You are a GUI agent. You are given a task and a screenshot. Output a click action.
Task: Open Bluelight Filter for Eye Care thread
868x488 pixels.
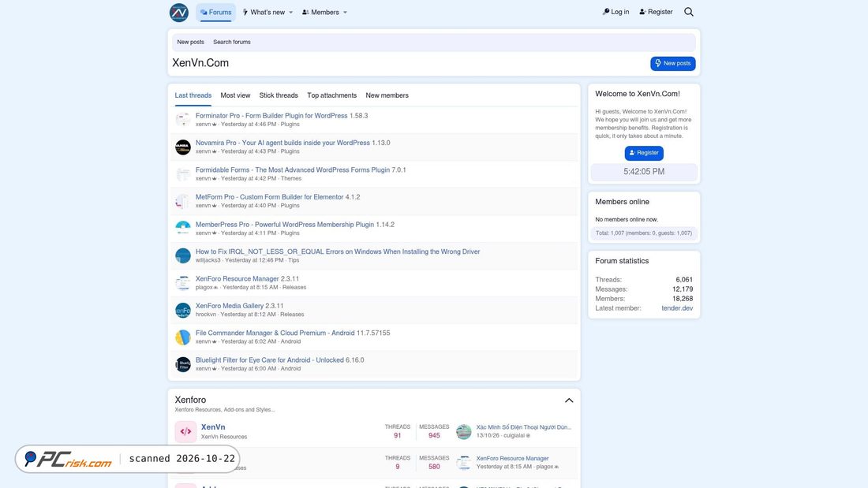[x=270, y=360]
